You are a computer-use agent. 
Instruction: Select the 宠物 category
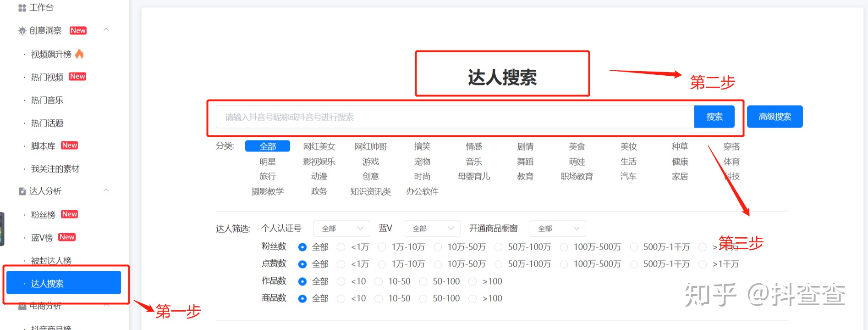[422, 162]
